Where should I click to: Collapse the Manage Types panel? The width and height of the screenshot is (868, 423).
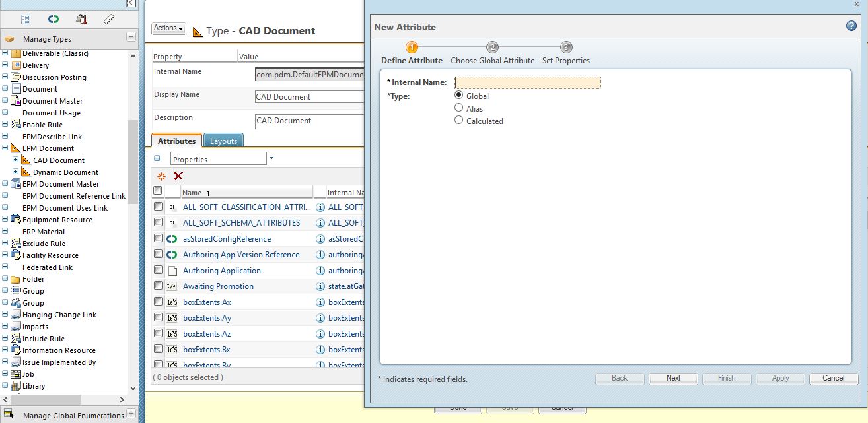coord(131,38)
